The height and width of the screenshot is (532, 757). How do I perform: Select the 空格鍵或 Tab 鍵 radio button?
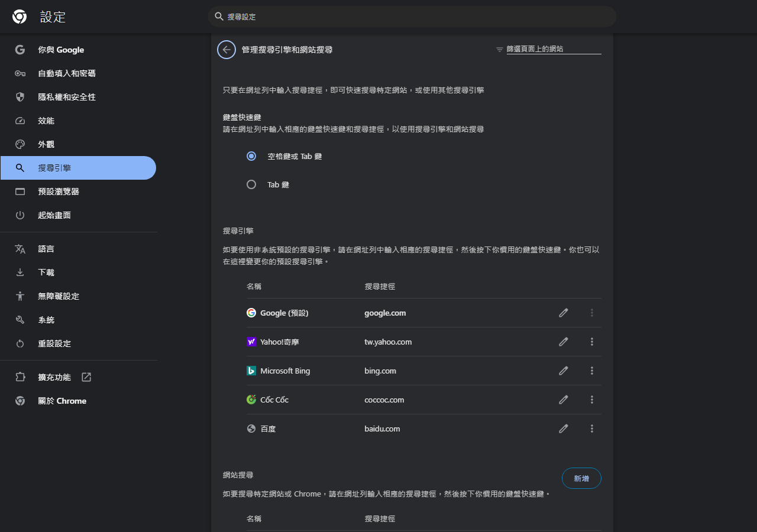click(251, 156)
